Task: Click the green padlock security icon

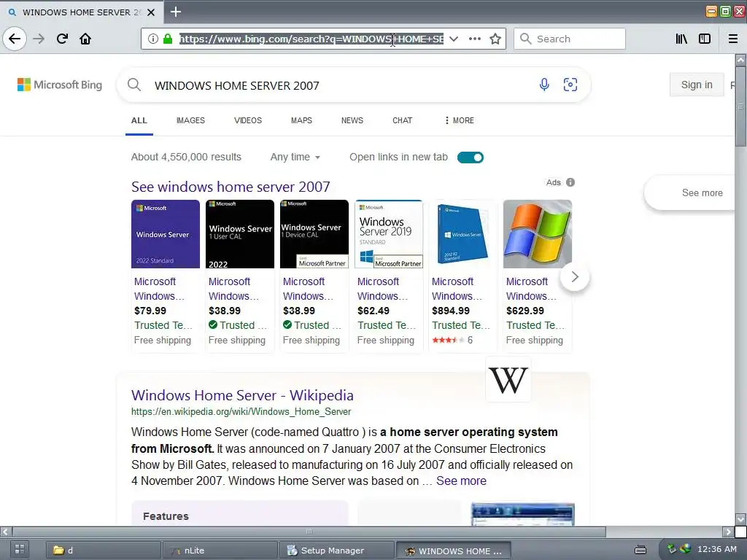Action: pyautogui.click(x=167, y=39)
